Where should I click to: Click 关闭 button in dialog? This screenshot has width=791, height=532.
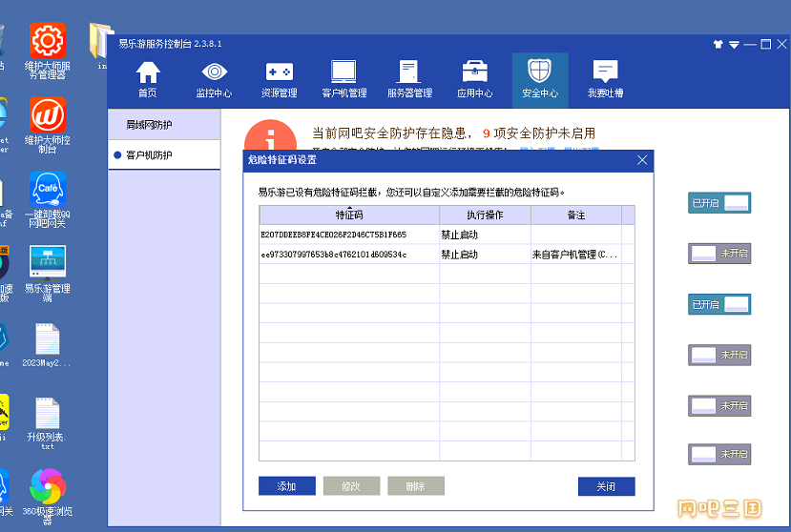pos(606,486)
